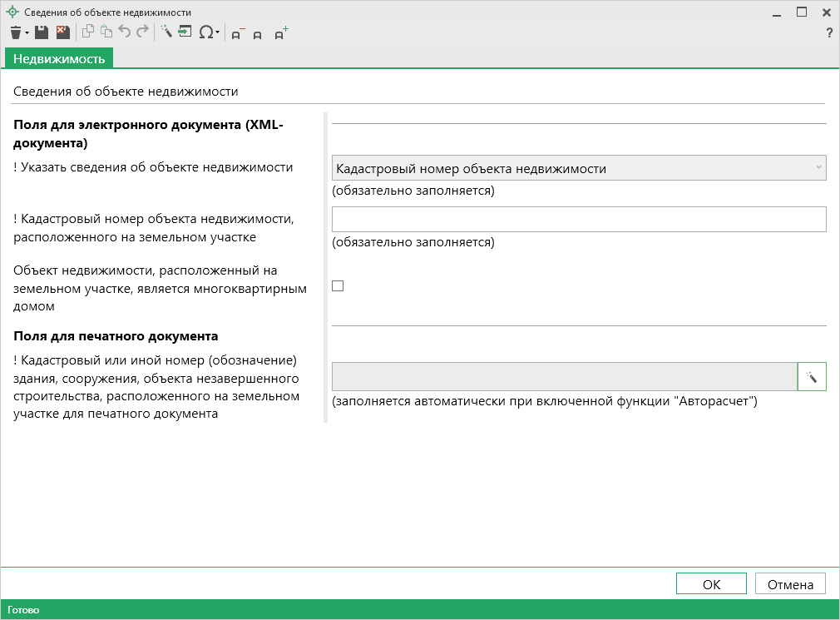This screenshot has width=840, height=620.
Task: Click the magic wand icon in toolbar
Action: coord(166,32)
